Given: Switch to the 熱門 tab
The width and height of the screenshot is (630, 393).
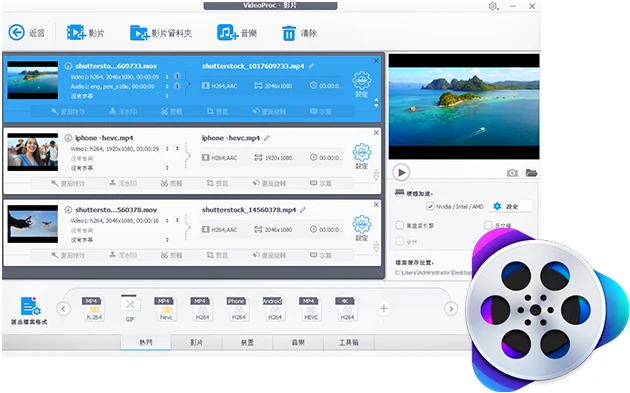Looking at the screenshot, I should coord(146,342).
